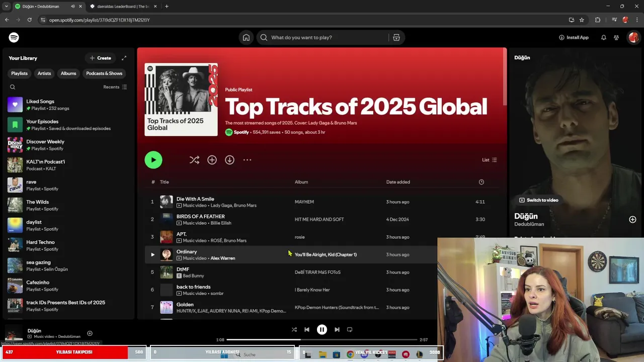Screen dimensions: 644x362
Task: Add now playing Düğün to library
Action: (x=90, y=333)
